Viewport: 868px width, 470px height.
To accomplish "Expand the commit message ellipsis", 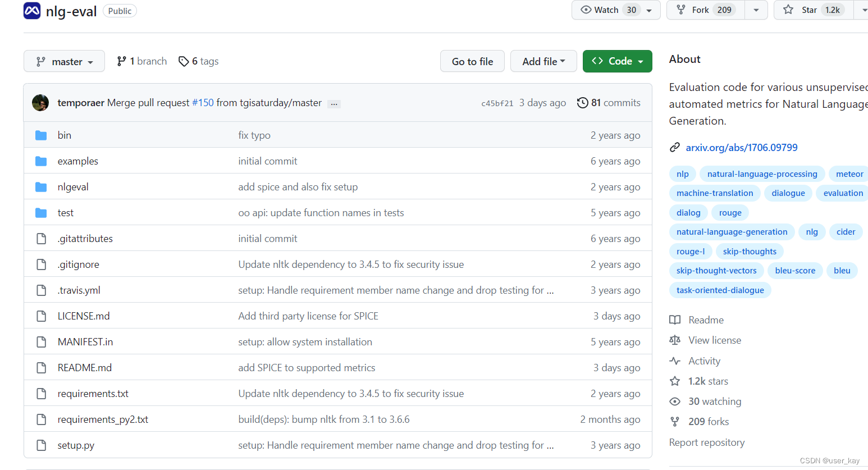I will [x=334, y=104].
